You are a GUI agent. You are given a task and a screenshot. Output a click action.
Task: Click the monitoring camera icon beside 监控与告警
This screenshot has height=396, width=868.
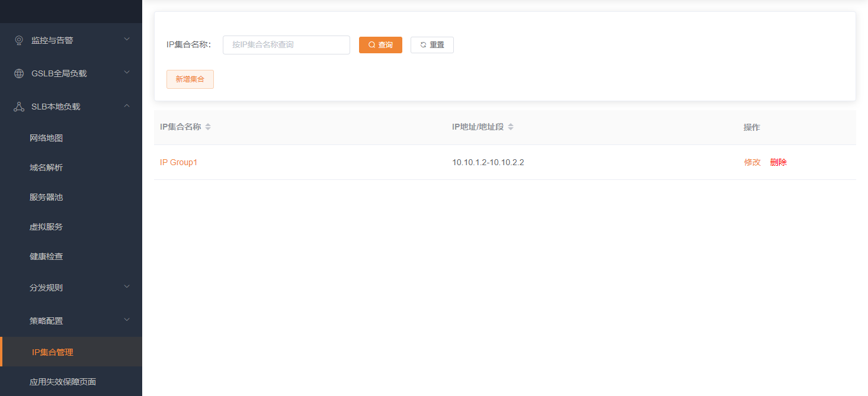pyautogui.click(x=18, y=40)
